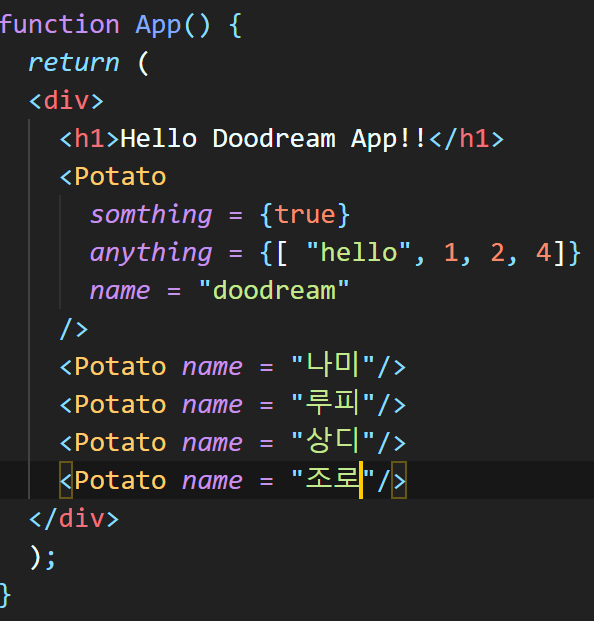
Task: Click the 'App' function name
Action: pos(158,26)
